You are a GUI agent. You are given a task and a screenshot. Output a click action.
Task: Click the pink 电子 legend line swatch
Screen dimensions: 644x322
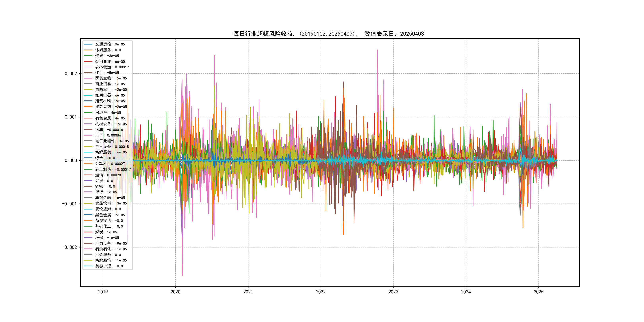tap(88, 135)
